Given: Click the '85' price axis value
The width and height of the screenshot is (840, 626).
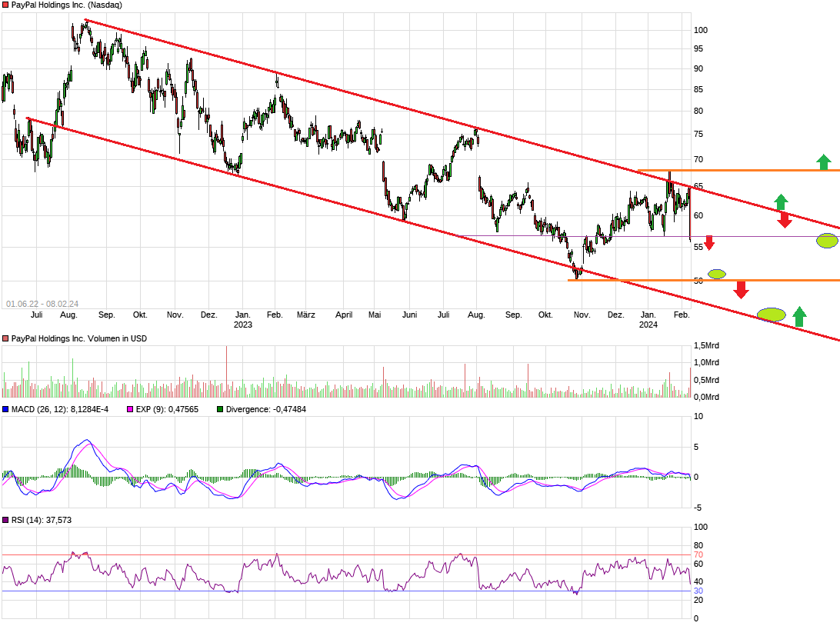Looking at the screenshot, I should coord(698,89).
